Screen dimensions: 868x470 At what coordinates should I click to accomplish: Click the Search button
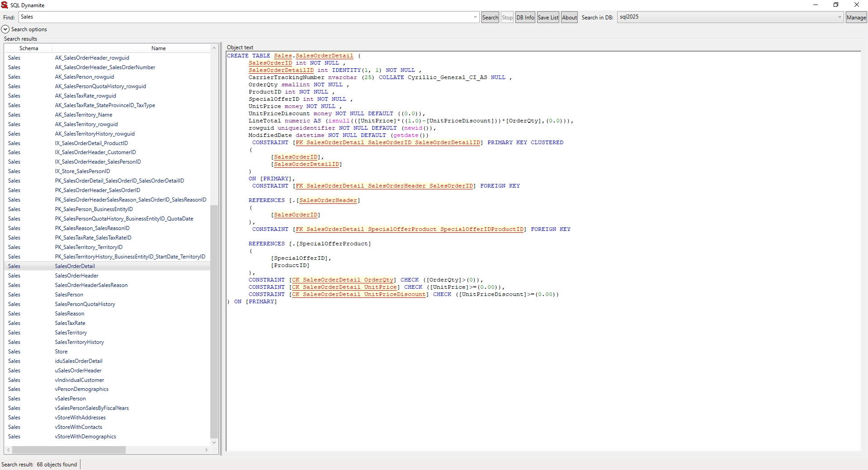pos(490,18)
